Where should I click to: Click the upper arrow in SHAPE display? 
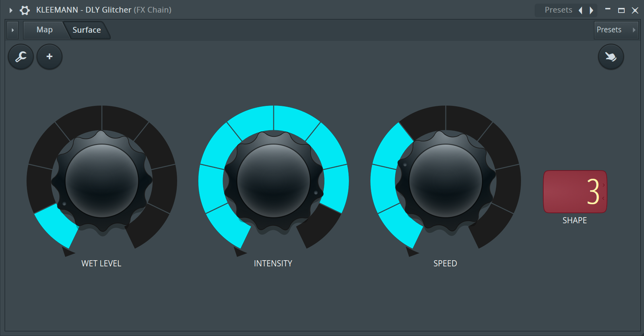[604, 185]
